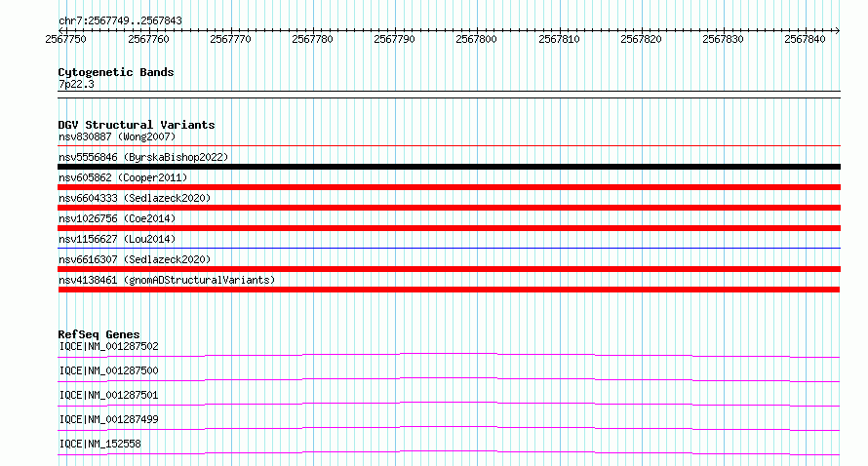This screenshot has height=466, width=868.
Task: Click the magenta NM_152558 gene line
Action: 449,452
